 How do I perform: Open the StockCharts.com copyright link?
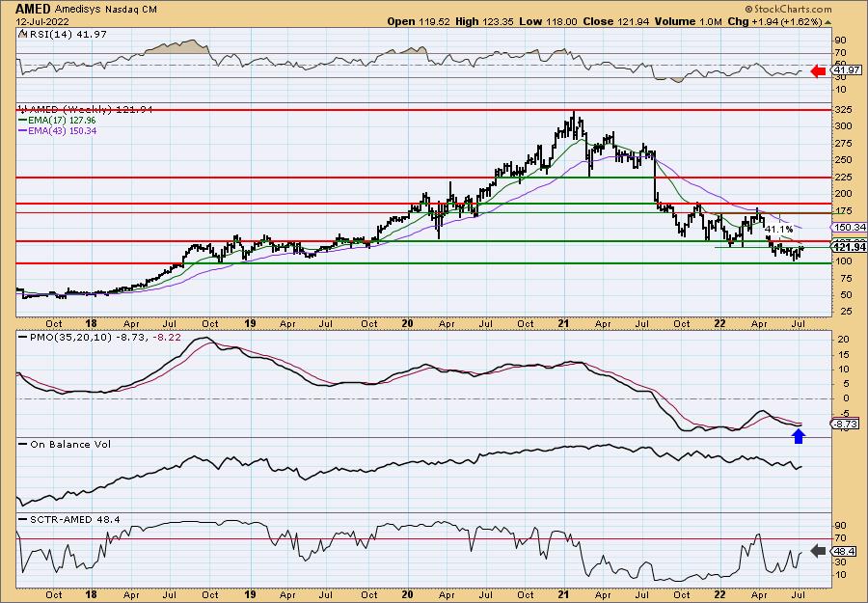coord(788,9)
